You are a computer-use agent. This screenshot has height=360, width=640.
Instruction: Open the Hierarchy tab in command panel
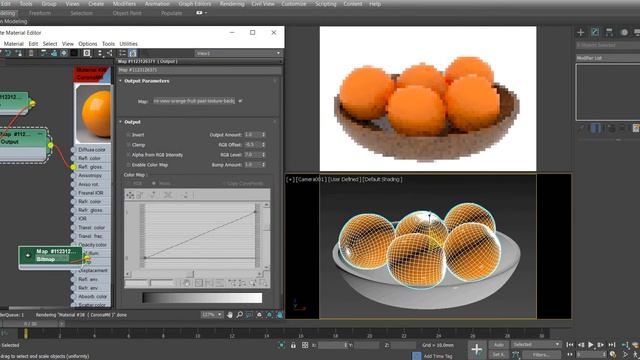[x=609, y=32]
